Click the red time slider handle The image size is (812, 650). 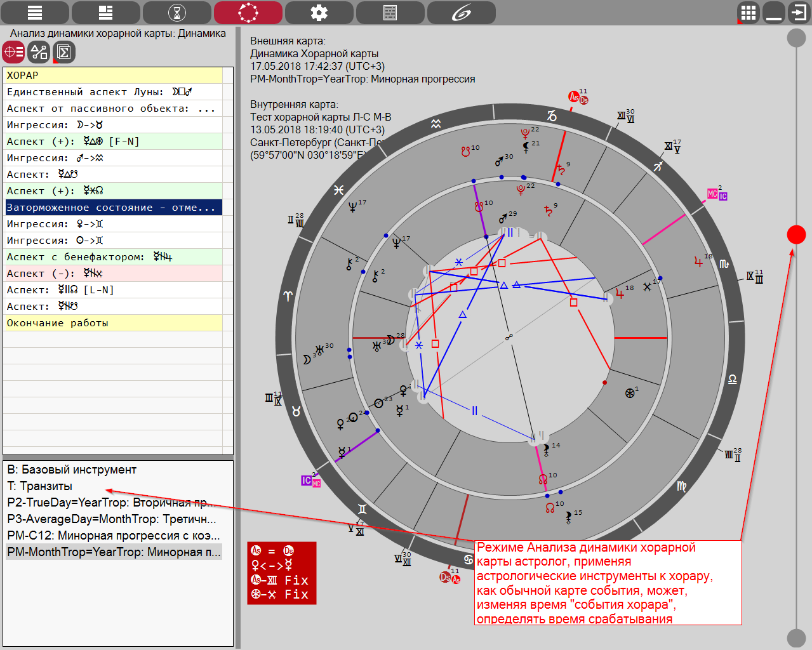[x=796, y=234]
